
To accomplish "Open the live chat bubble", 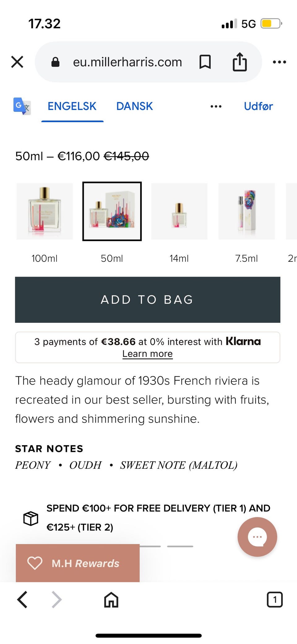I will coord(257,537).
